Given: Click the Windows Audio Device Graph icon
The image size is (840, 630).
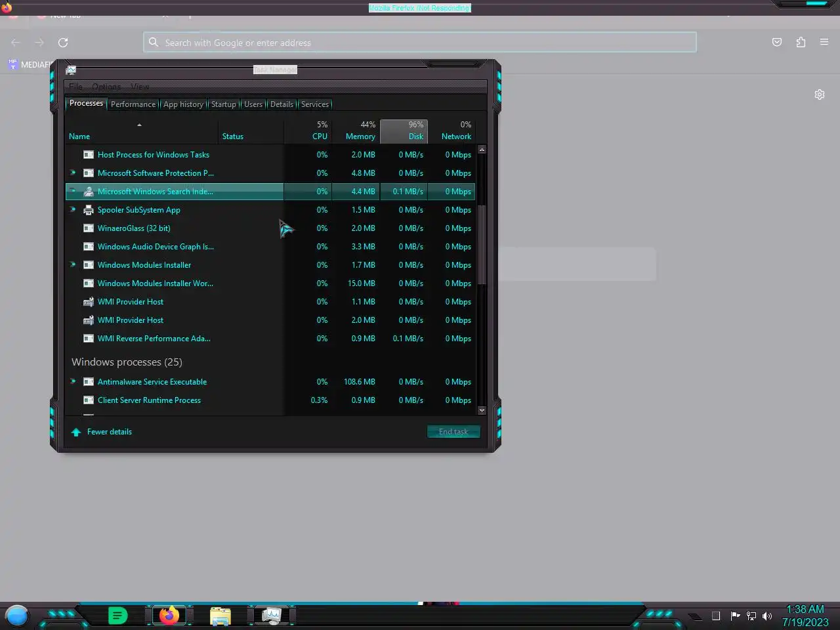Looking at the screenshot, I should [x=89, y=247].
